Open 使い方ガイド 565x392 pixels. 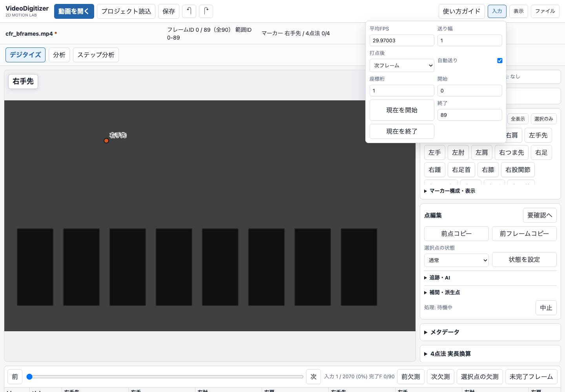coord(461,11)
